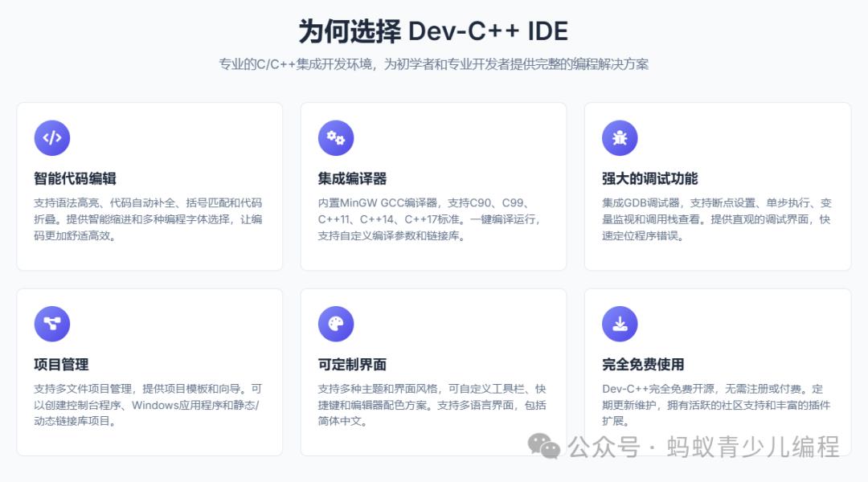Click the 可定制界面 card title
Viewport: 868px width, 482px height.
(352, 365)
